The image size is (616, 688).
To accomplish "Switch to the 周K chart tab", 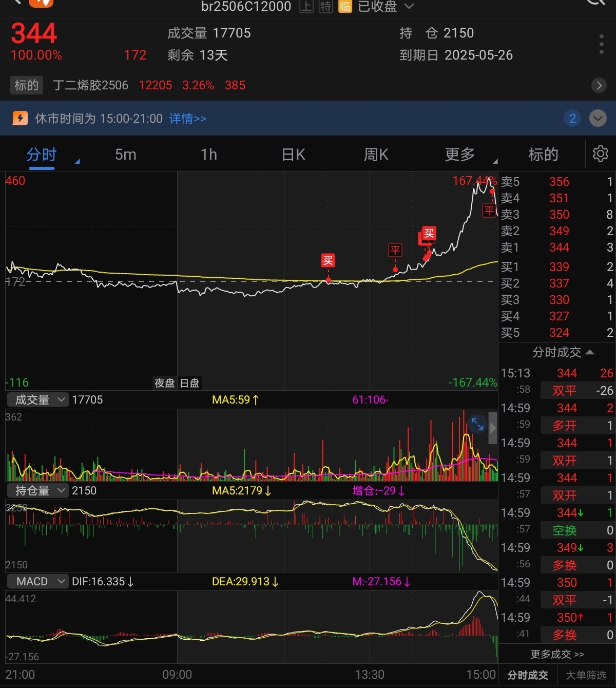I will coord(376,154).
